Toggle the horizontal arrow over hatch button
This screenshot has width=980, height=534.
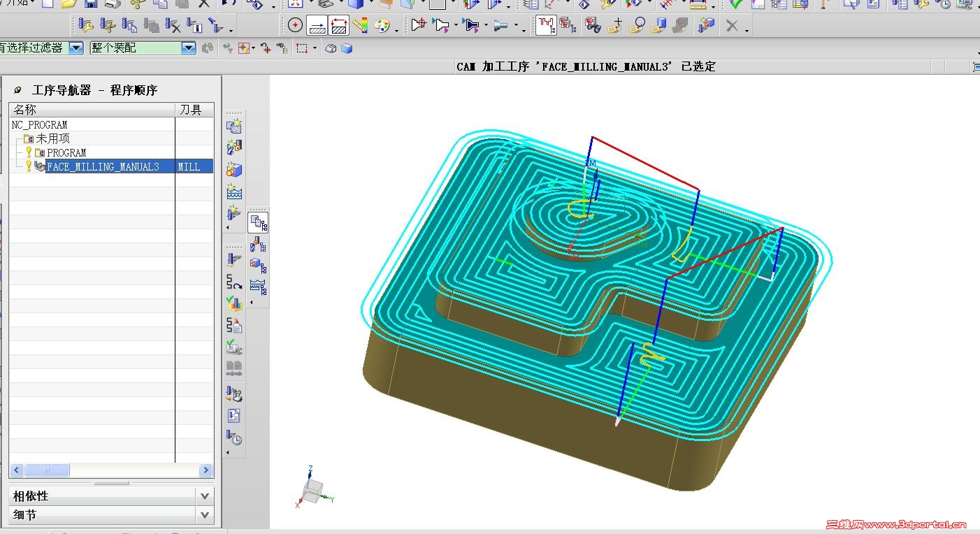click(x=317, y=26)
